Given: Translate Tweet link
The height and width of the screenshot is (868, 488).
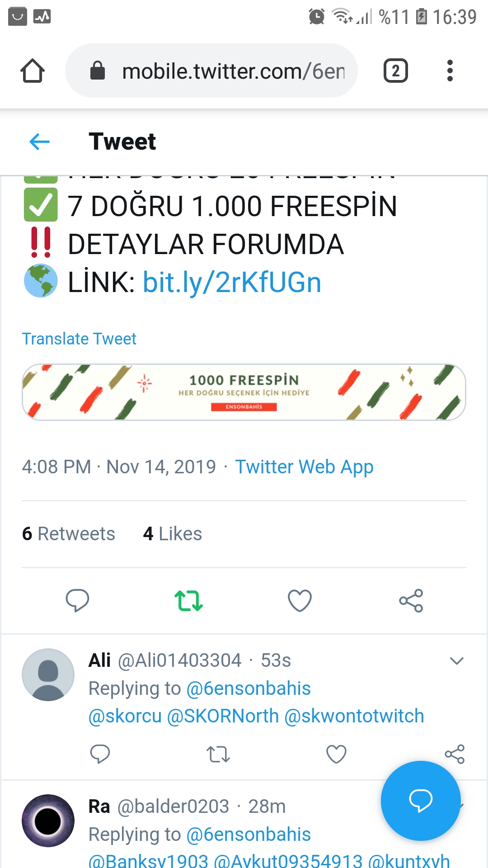Looking at the screenshot, I should [79, 339].
